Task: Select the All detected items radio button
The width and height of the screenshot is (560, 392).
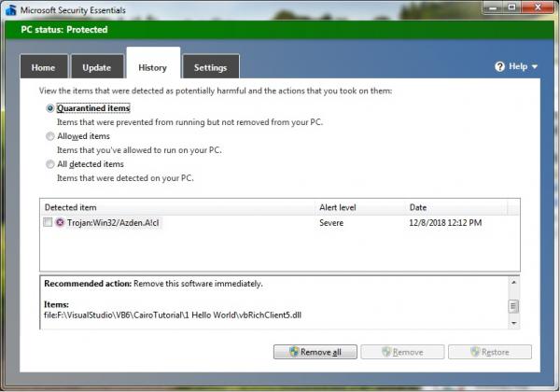Action: pyautogui.click(x=50, y=164)
